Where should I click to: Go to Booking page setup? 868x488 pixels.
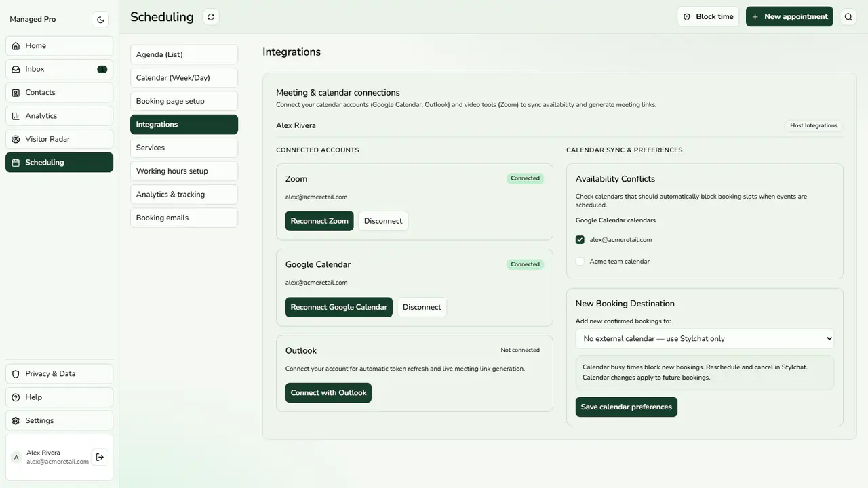184,101
